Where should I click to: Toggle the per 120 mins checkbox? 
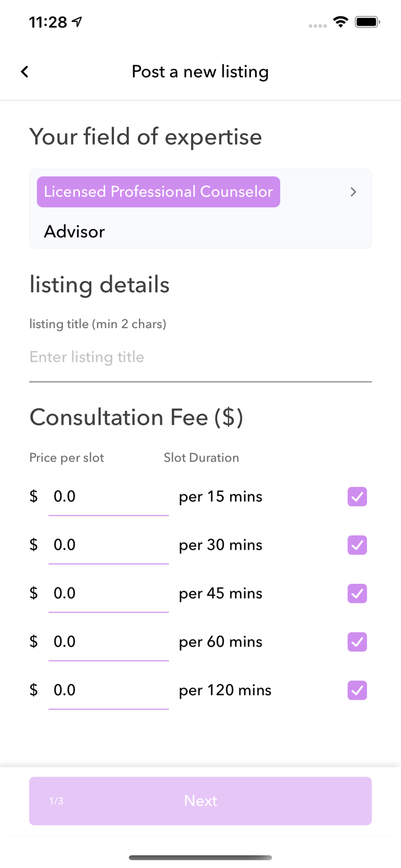click(x=357, y=690)
